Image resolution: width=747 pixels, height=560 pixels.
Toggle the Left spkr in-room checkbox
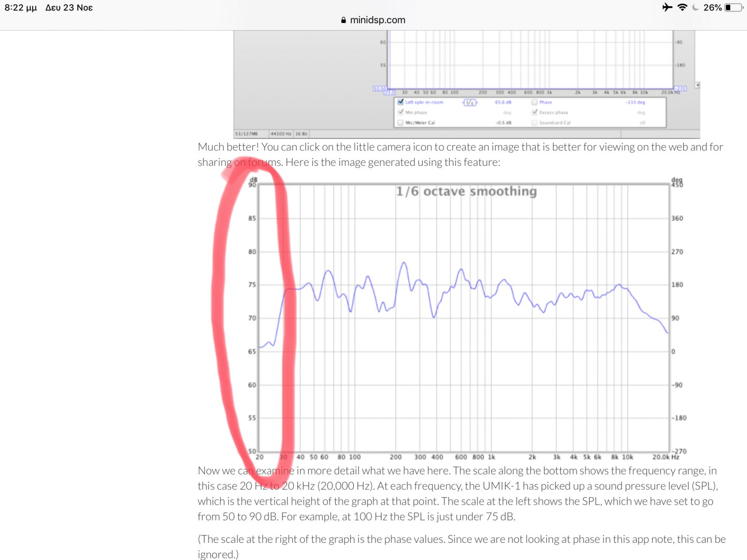[400, 102]
